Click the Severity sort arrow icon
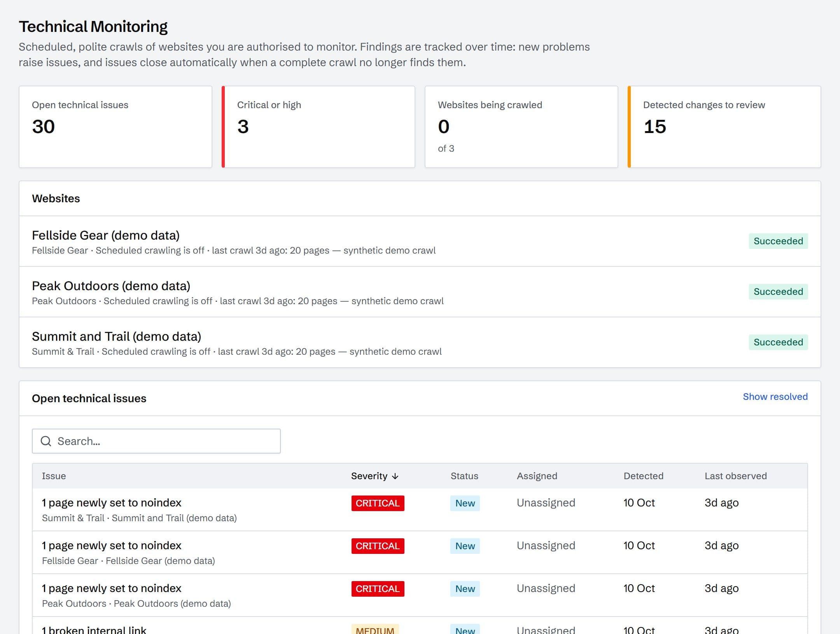Screen dimensions: 840x634 point(395,476)
